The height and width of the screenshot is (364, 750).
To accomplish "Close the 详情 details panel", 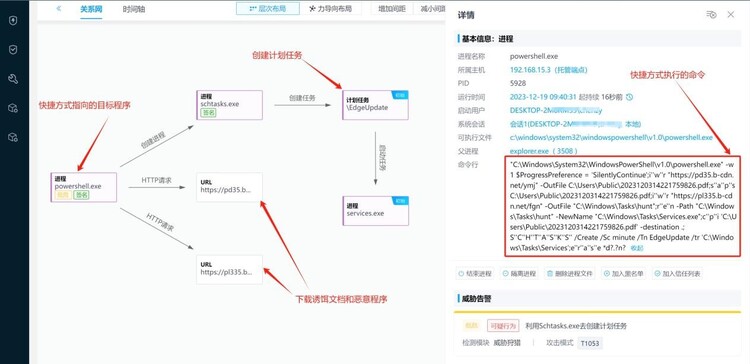I will coord(731,15).
